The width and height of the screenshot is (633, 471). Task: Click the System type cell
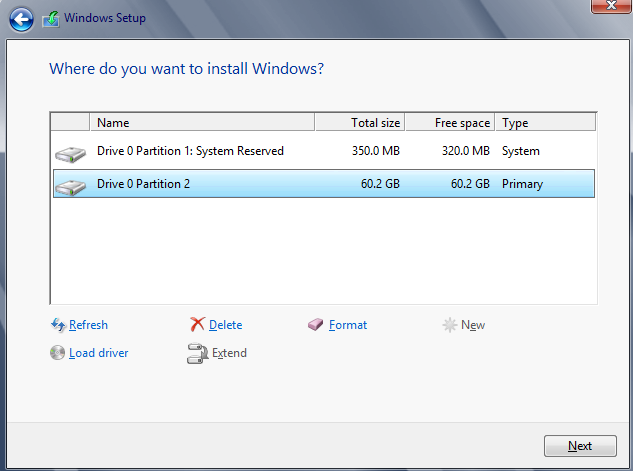(x=521, y=151)
